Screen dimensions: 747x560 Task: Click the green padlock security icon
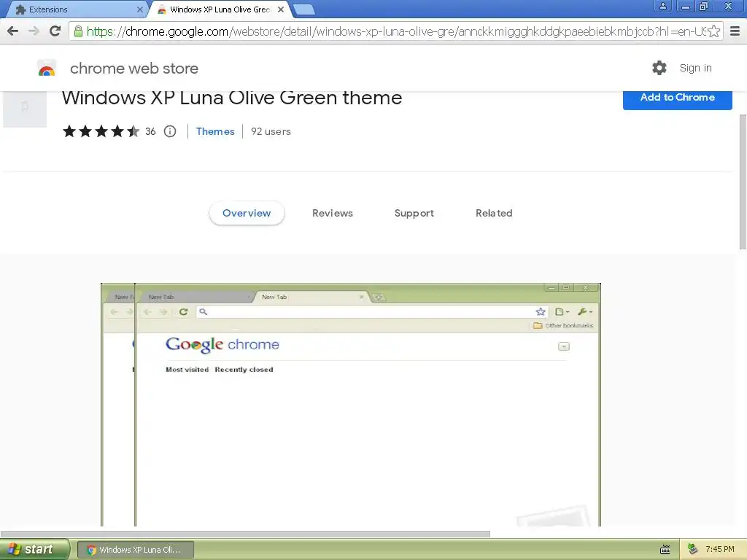tap(78, 31)
